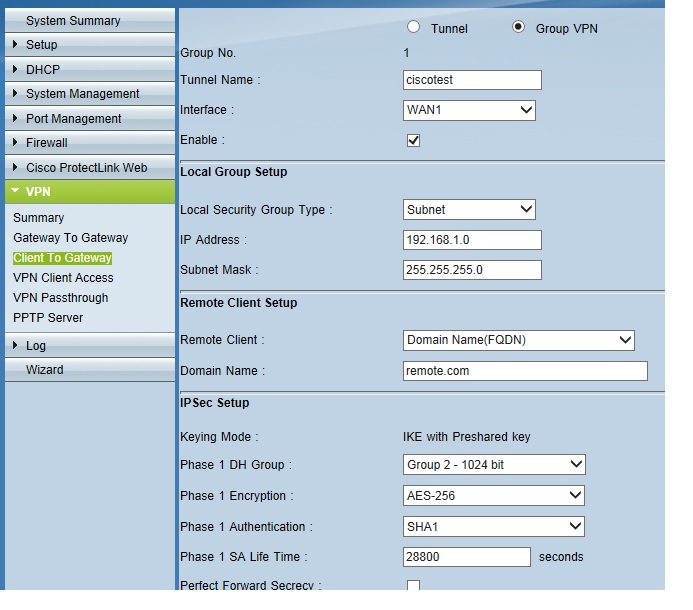Expand the Firewall menu
693x610 pixels.
(90, 143)
